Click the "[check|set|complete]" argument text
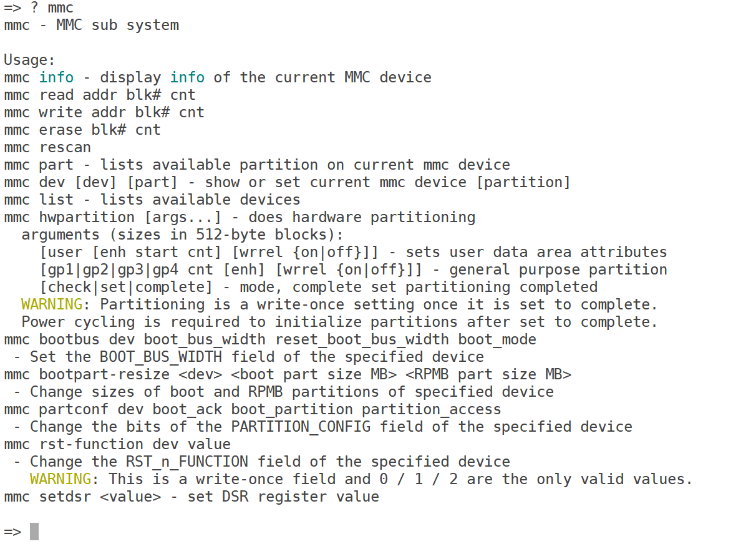 coord(126,287)
